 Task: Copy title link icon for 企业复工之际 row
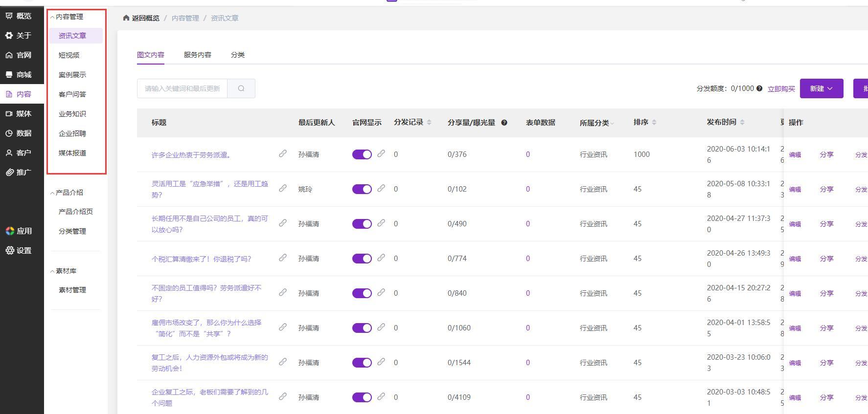[283, 396]
